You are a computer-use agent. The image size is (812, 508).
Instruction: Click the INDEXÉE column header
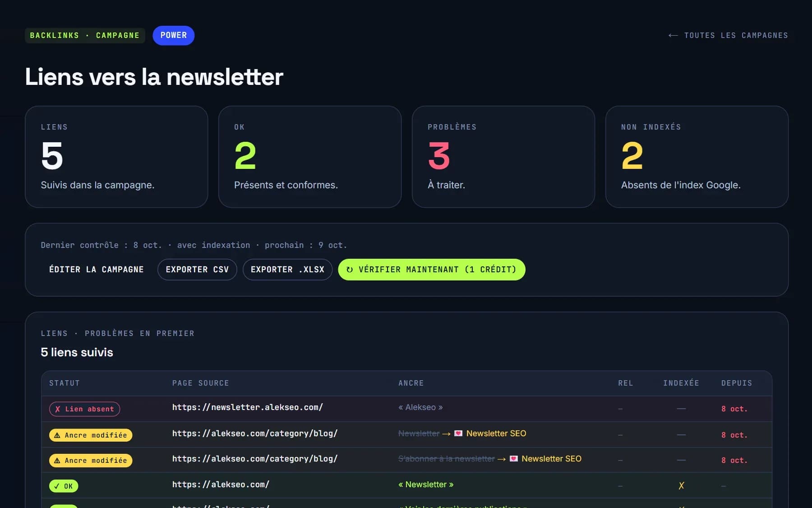[681, 383]
